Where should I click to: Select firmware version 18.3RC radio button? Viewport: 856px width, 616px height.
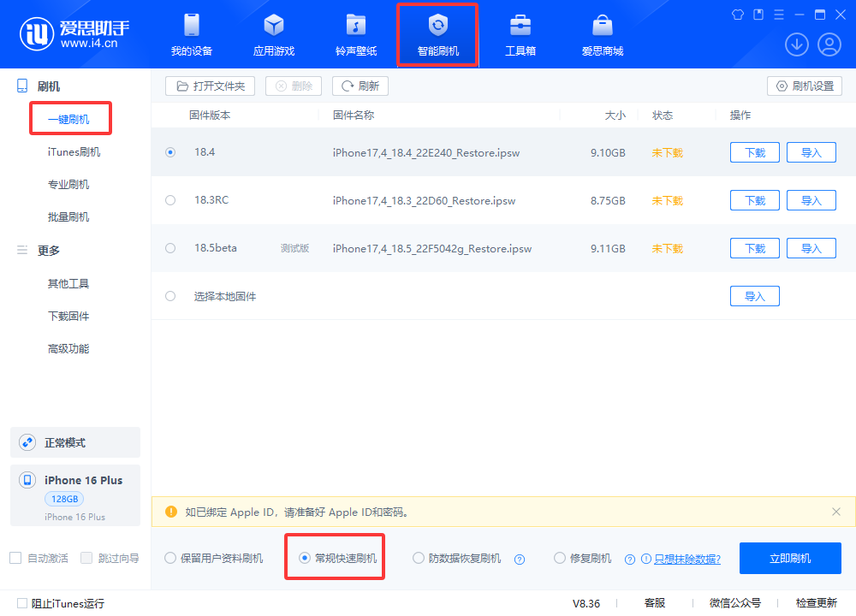pos(169,200)
